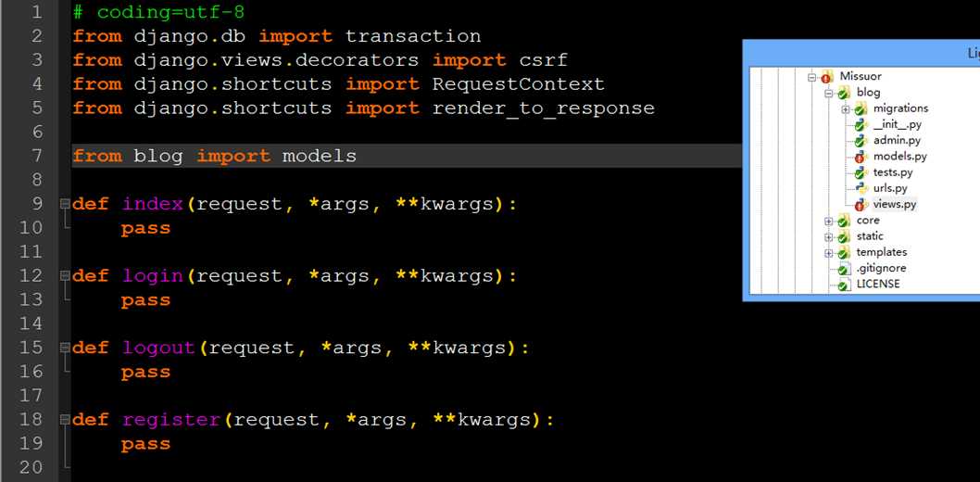Click the tests.py file icon
The image size is (980, 482).
pos(861,172)
